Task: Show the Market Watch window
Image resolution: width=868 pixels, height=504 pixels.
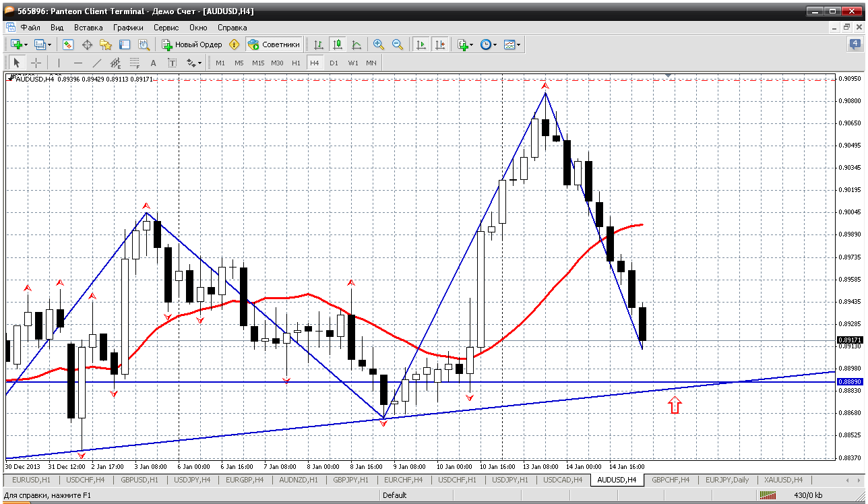Action: (x=68, y=44)
